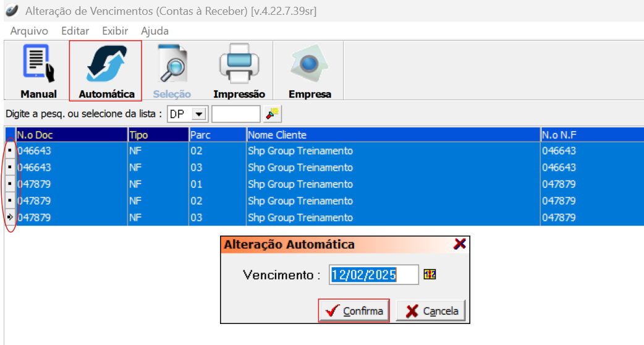Click the search text input box

[235, 114]
